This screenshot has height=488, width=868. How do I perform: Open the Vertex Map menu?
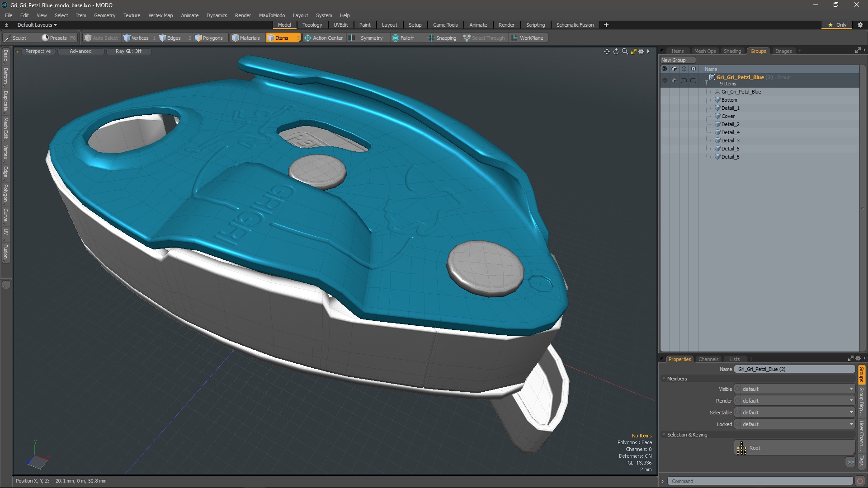click(x=160, y=15)
